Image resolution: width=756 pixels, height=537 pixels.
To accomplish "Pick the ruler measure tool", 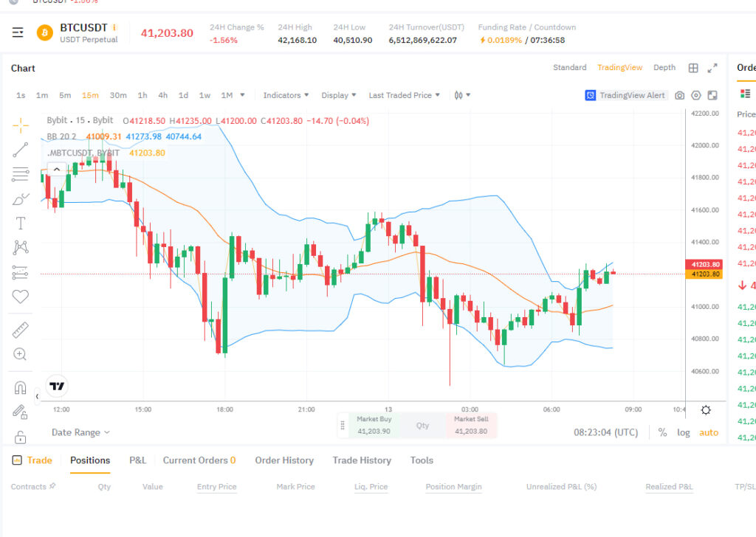I will point(20,330).
